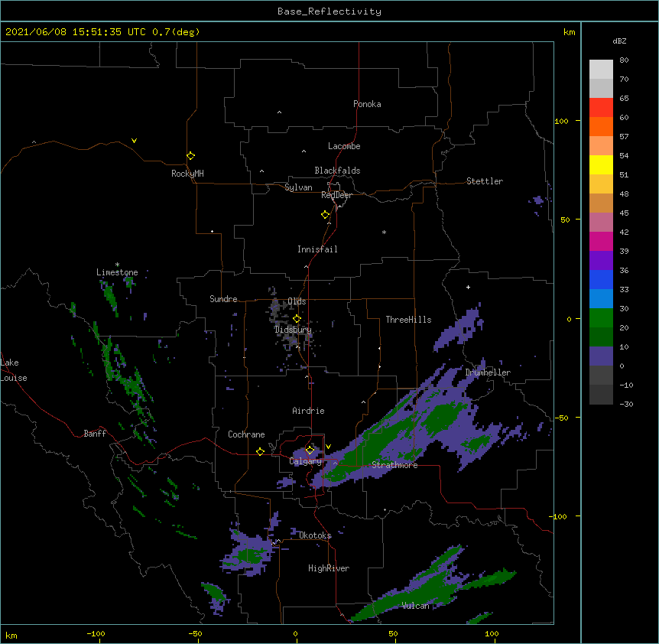Image resolution: width=659 pixels, height=644 pixels.
Task: Click the -100 tick on bottom axis
Action: pos(96,633)
